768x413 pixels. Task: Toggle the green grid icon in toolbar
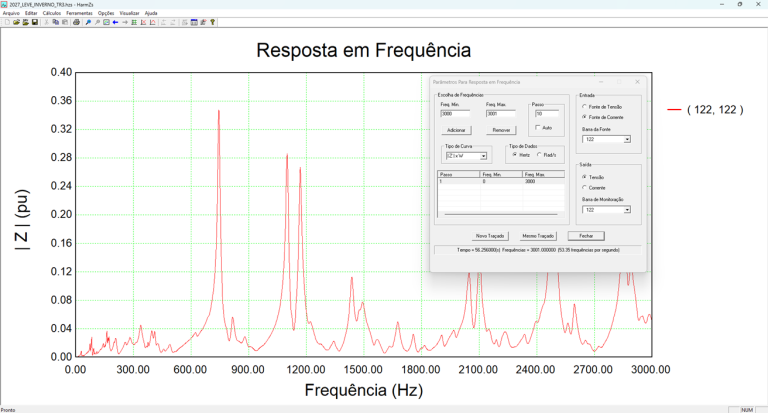point(134,21)
